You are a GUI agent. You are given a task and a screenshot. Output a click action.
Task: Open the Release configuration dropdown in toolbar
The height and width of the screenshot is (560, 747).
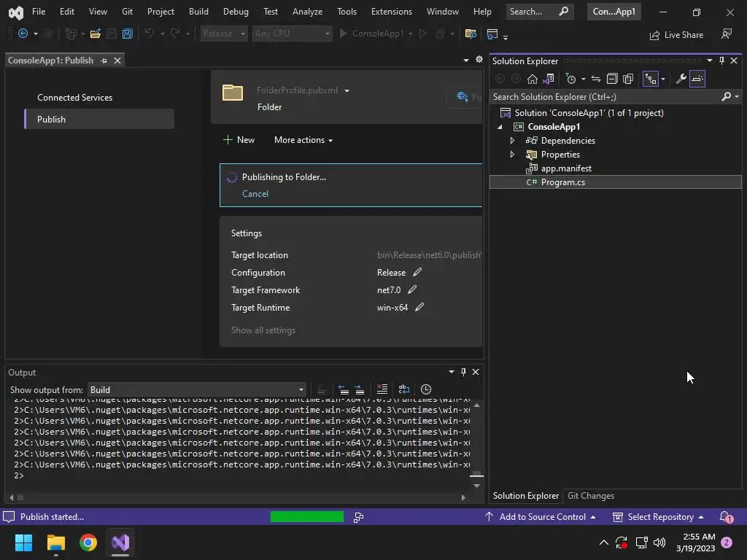[223, 34]
